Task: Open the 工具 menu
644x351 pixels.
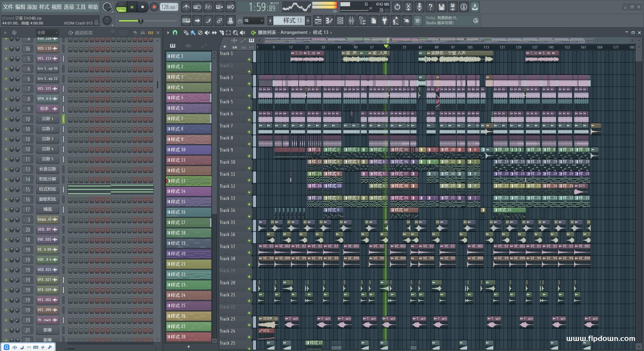Action: [x=81, y=7]
